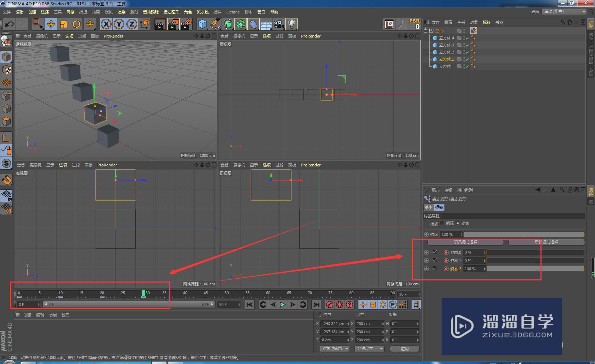
Task: Toggle Autokeying button
Action: click(340, 305)
